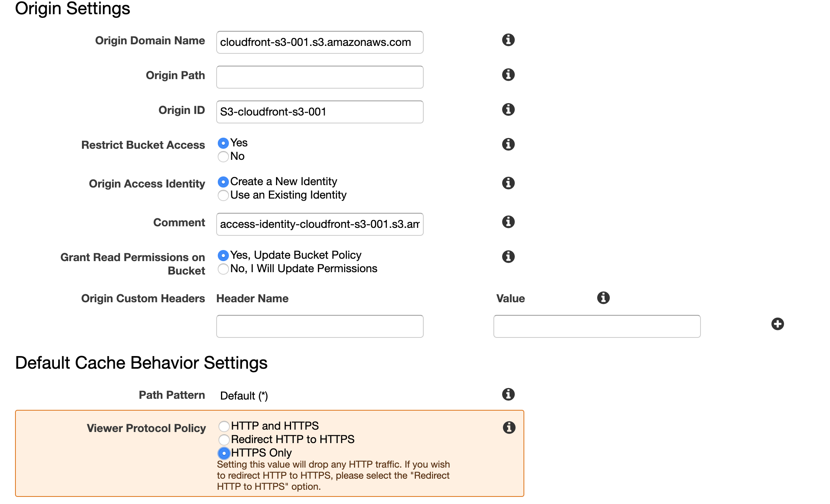Open info icon for Origin Domain Name
The width and height of the screenshot is (830, 504).
tap(508, 40)
